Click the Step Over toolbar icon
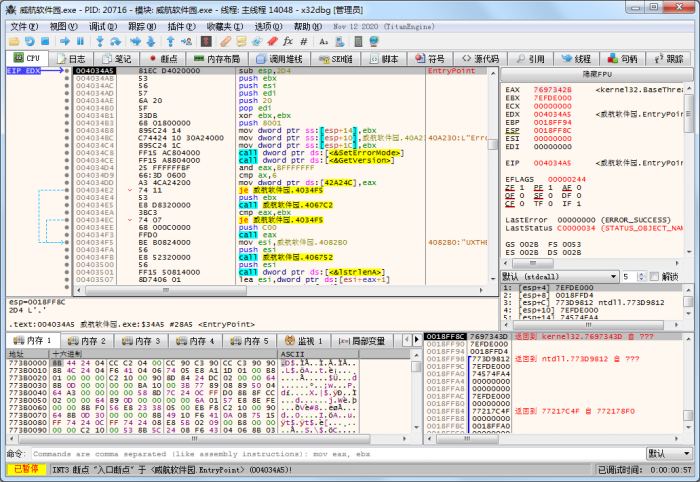 click(x=116, y=42)
